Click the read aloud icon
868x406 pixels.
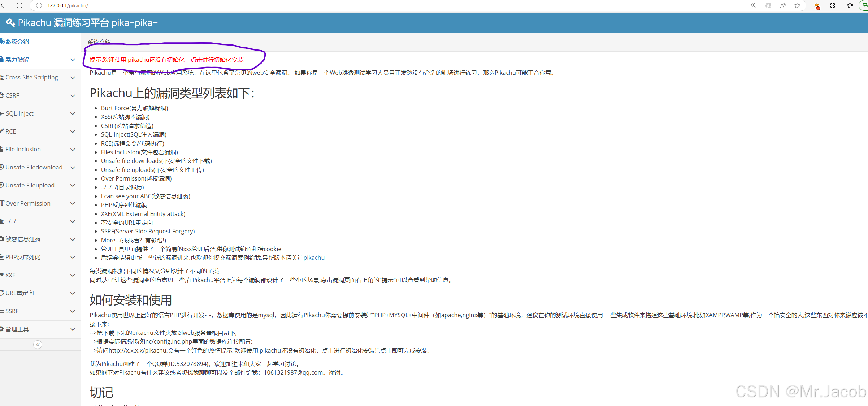click(782, 5)
